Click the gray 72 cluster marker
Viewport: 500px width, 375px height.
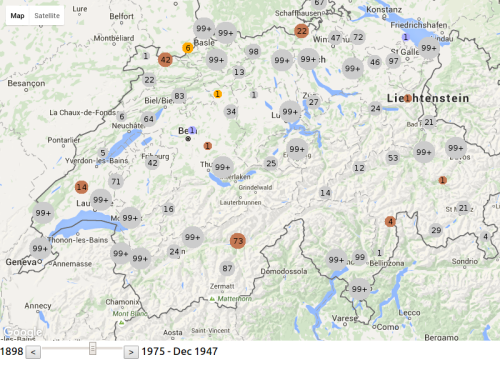358,37
